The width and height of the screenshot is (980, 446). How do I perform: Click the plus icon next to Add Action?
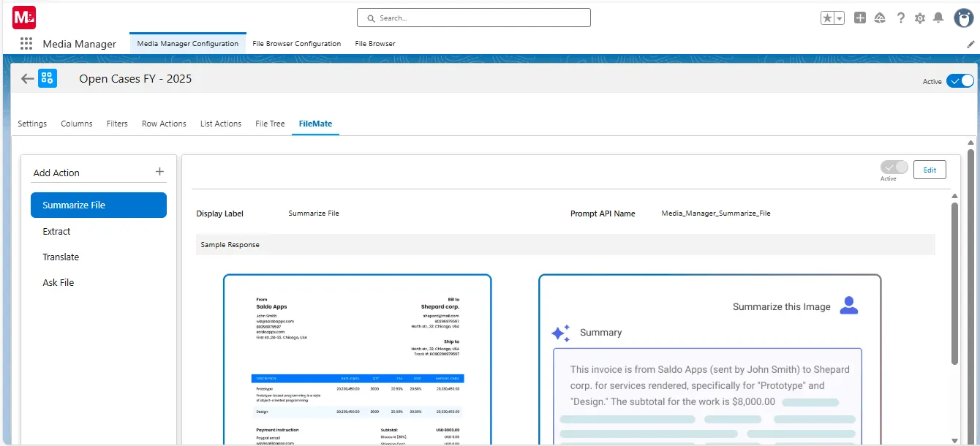(x=159, y=172)
